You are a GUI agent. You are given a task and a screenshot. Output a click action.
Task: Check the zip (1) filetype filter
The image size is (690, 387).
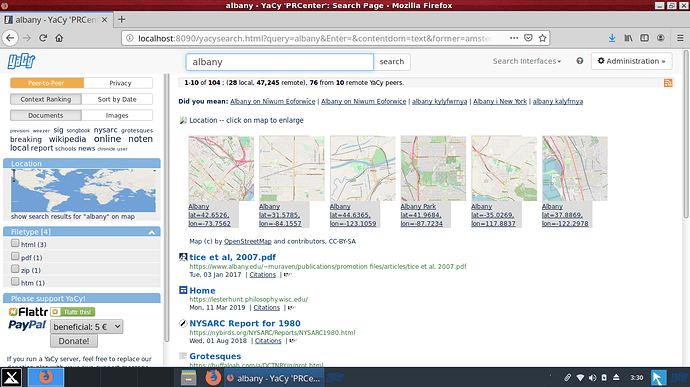coord(15,269)
